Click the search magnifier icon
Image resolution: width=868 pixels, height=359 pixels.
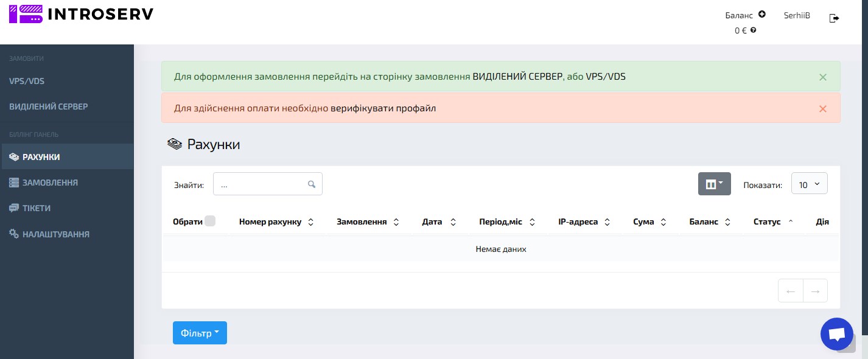tap(312, 184)
